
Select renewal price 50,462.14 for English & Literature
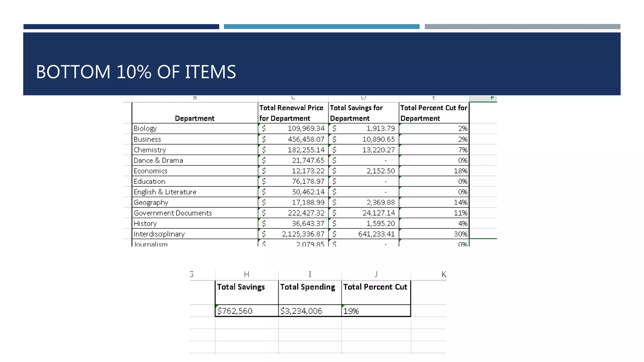(293, 192)
